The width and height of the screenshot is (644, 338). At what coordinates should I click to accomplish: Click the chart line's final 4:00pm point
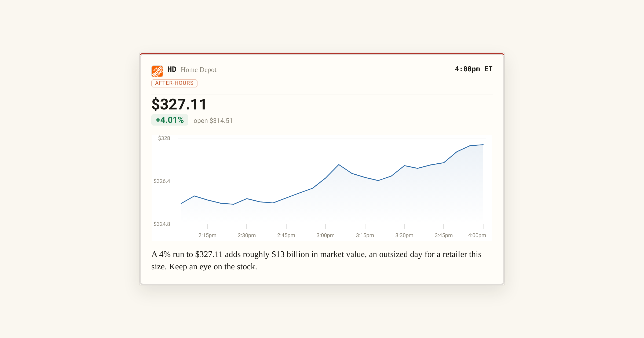[x=483, y=145]
